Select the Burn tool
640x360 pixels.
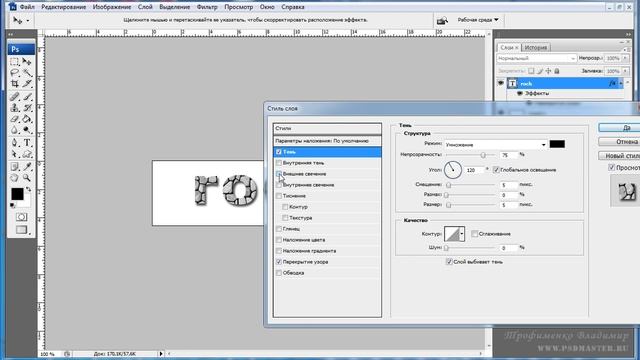27,130
